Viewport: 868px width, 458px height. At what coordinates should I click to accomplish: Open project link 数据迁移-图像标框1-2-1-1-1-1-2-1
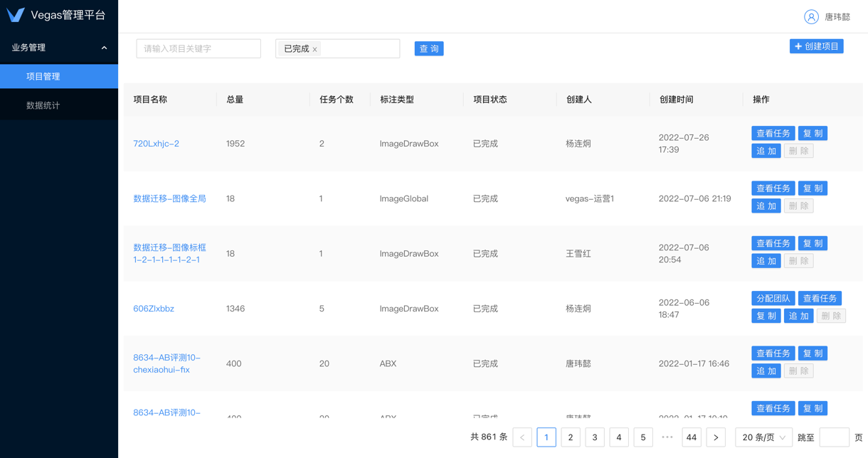169,253
